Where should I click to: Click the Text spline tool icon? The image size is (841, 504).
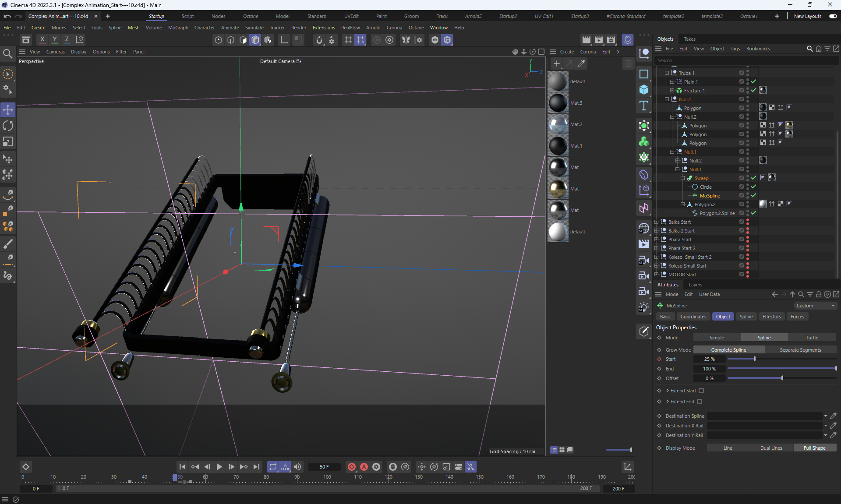643,106
